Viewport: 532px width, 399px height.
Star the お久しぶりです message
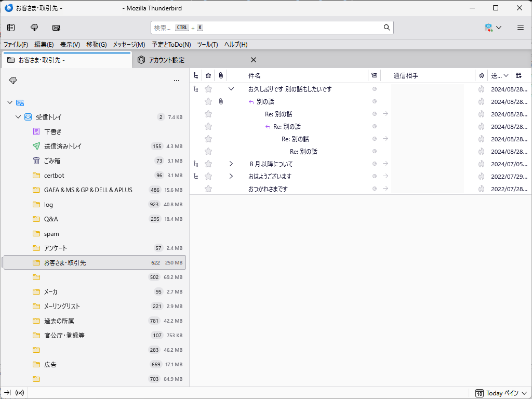point(208,89)
